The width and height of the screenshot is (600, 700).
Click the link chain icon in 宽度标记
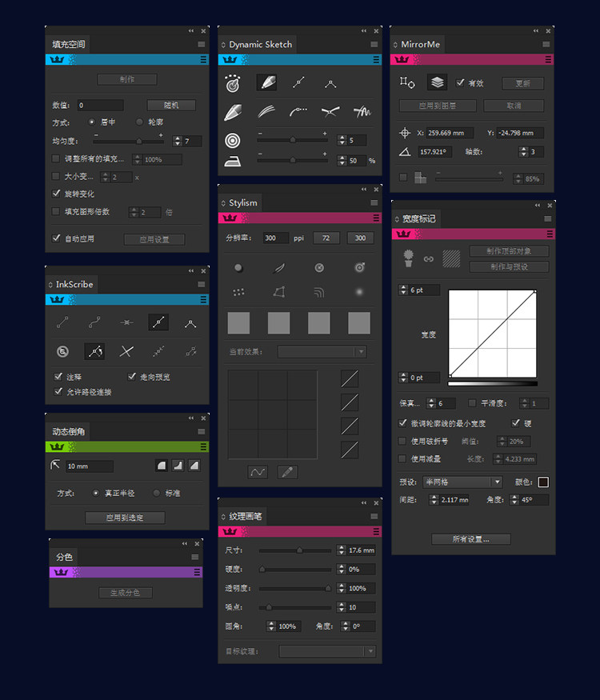pos(429,259)
